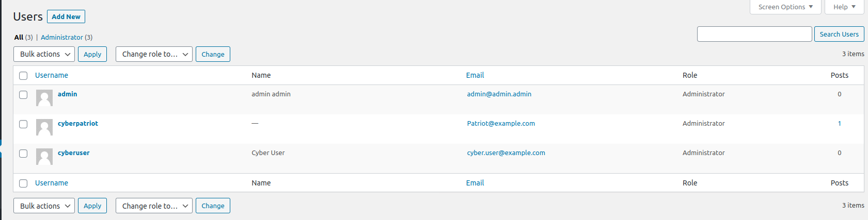The width and height of the screenshot is (868, 220).
Task: Select the cyberpatriot row checkbox
Action: pos(23,124)
